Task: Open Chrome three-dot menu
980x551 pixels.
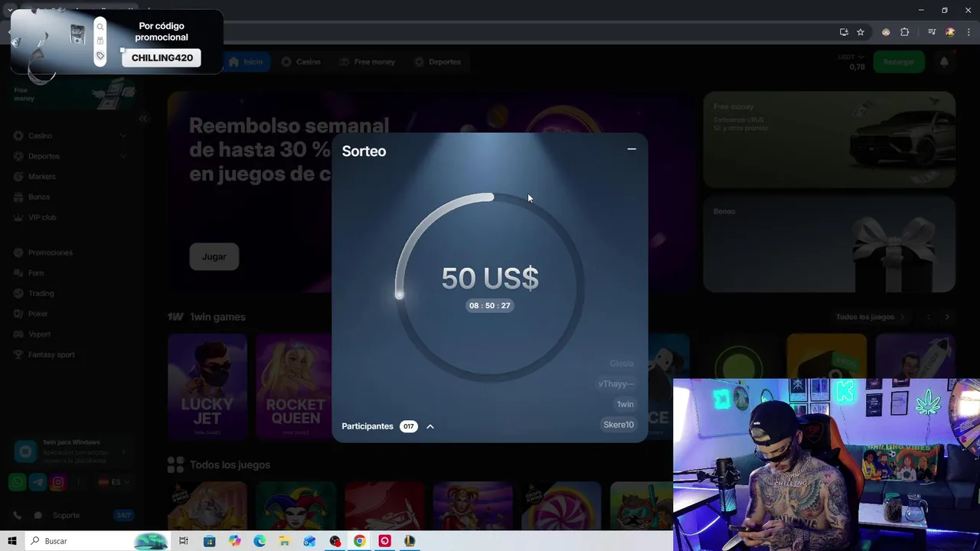Action: (x=968, y=32)
